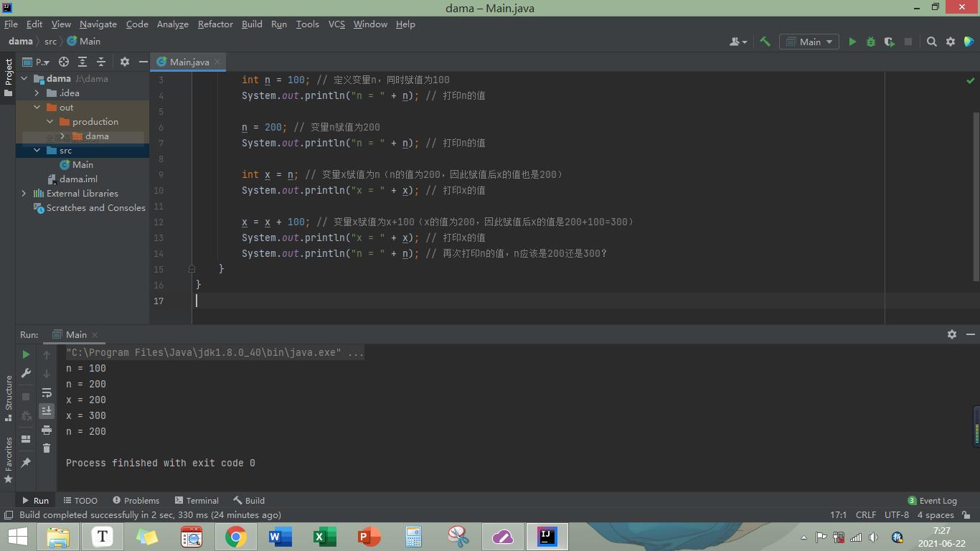Open the Event Log
The height and width of the screenshot is (551, 980).
932,500
